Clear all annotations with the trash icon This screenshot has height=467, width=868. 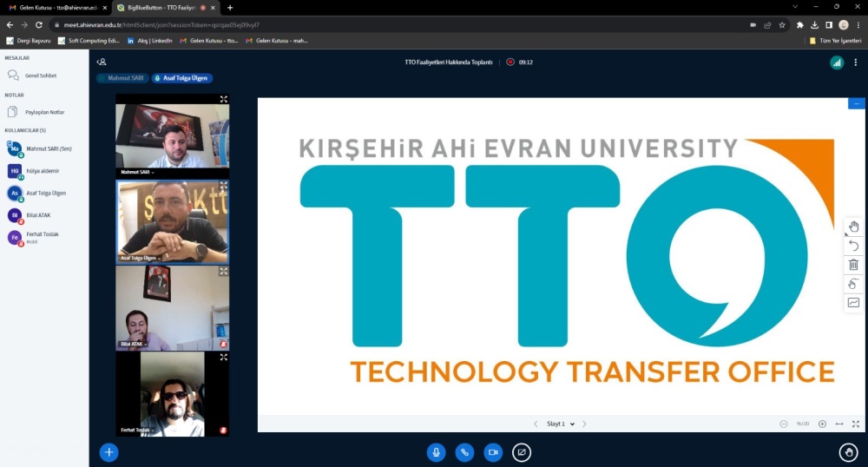853,265
